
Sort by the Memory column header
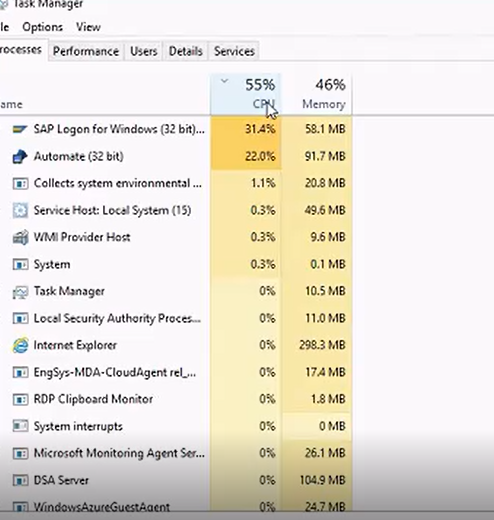coord(317,95)
